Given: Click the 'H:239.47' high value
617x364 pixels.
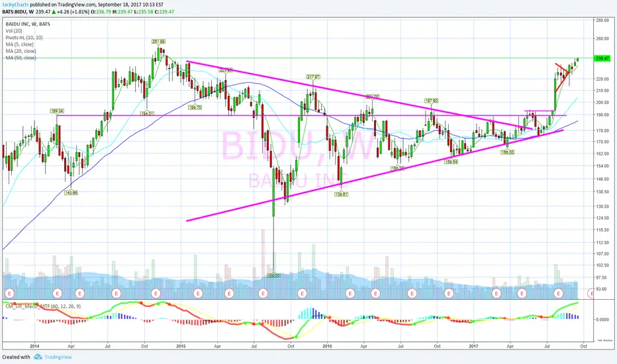Looking at the screenshot, I should tap(122, 12).
